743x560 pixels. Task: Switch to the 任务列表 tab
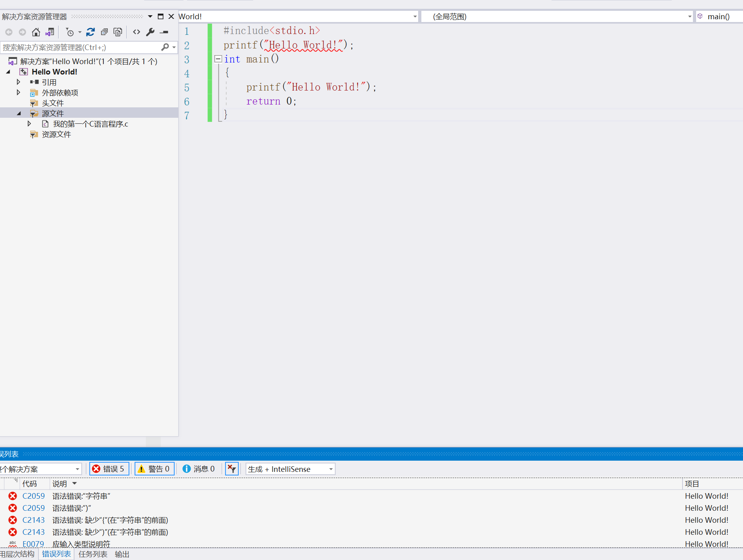[x=93, y=554]
